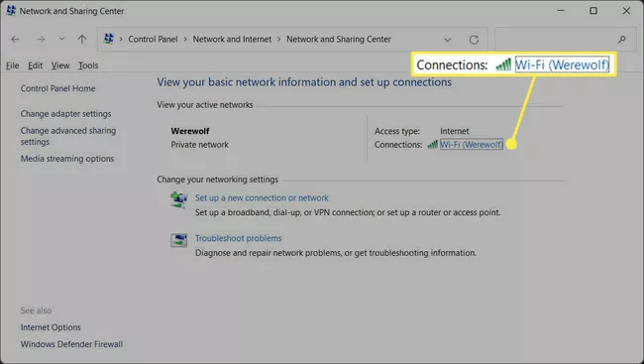
Task: Click Network and Sharing Center breadcrumb
Action: click(x=339, y=39)
